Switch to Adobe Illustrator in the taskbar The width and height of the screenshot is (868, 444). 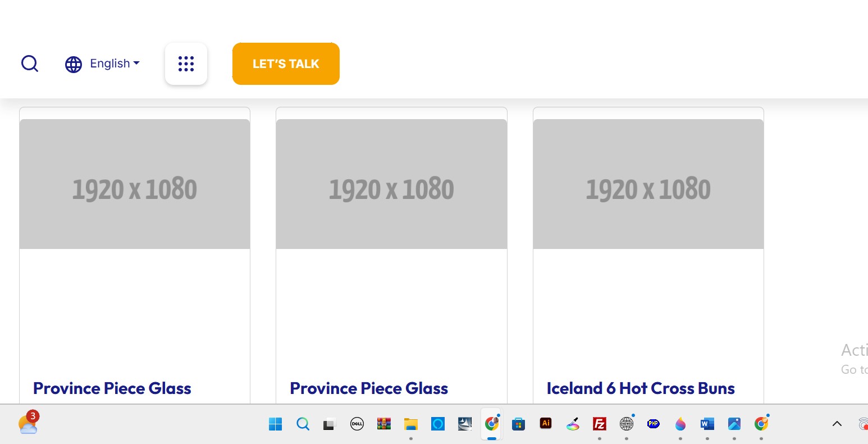point(545,424)
